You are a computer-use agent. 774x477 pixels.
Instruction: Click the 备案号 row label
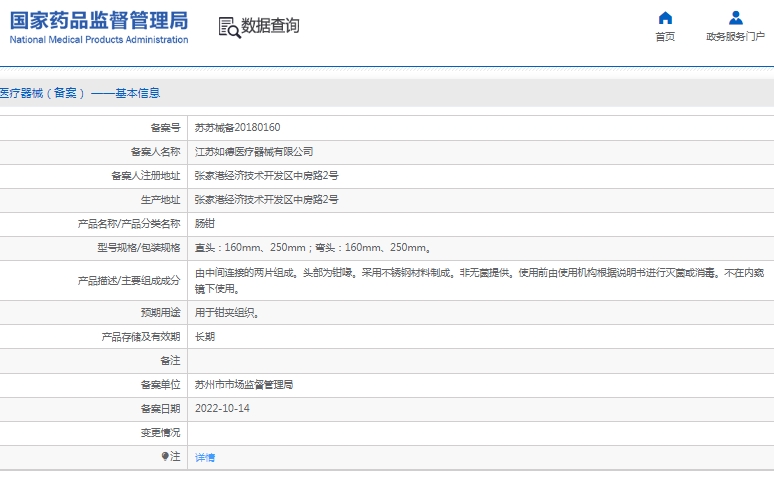click(x=165, y=128)
